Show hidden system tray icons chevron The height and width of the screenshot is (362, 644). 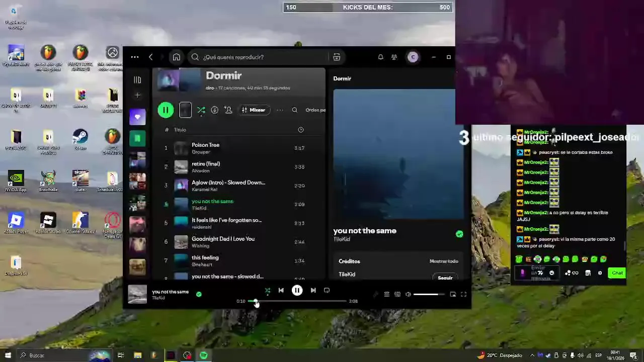point(532,355)
